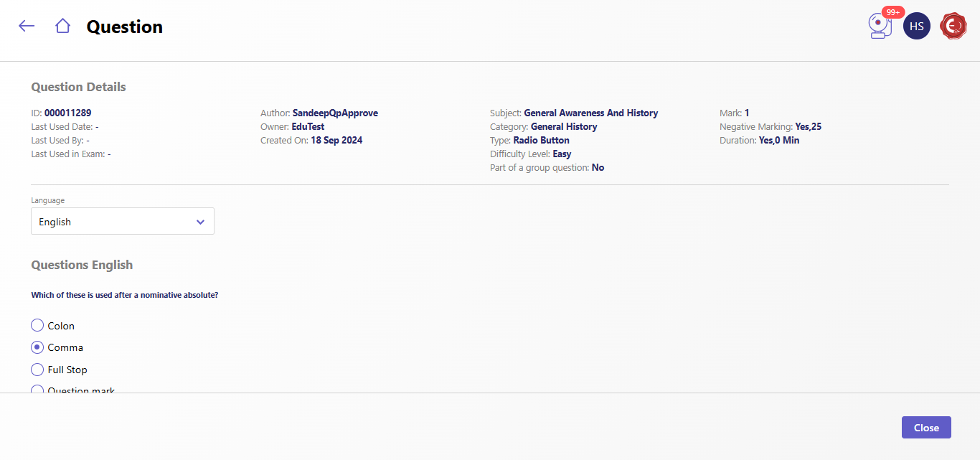The image size is (980, 460).
Task: Click the Question Details heading
Action: point(78,87)
